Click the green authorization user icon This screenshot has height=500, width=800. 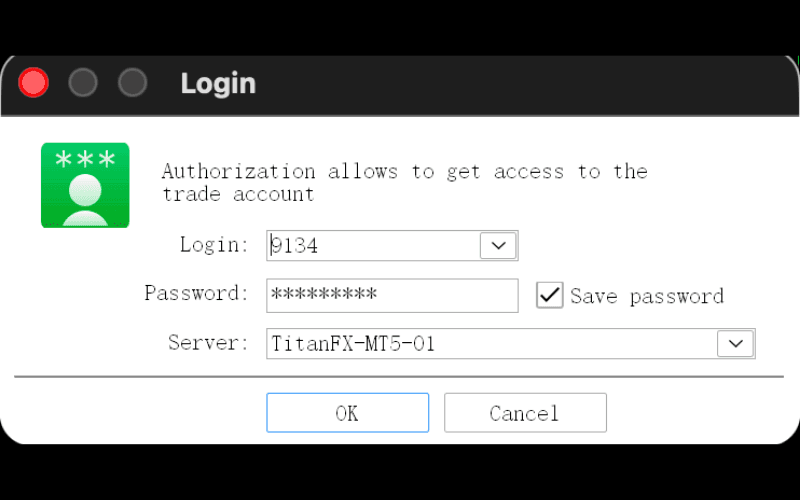(x=85, y=185)
